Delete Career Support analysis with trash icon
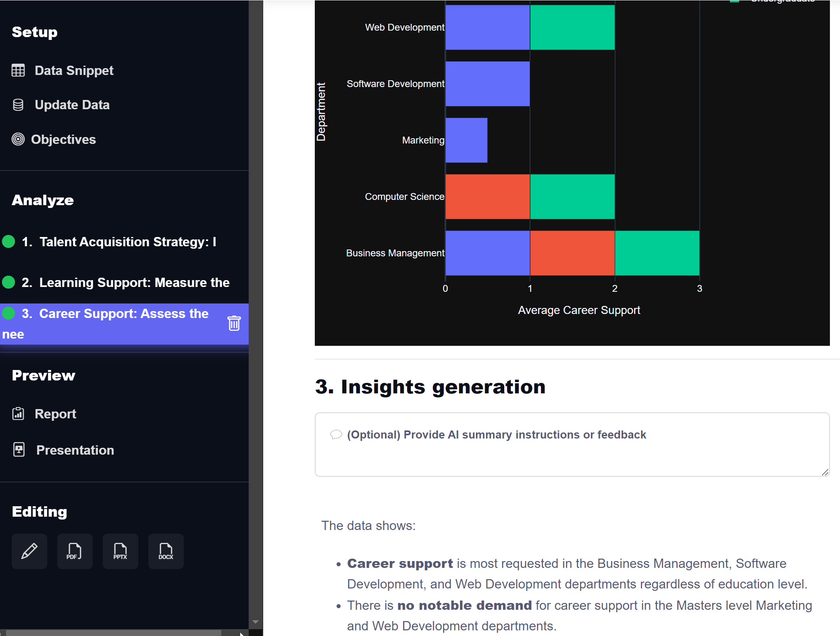Image resolution: width=840 pixels, height=636 pixels. coord(234,323)
